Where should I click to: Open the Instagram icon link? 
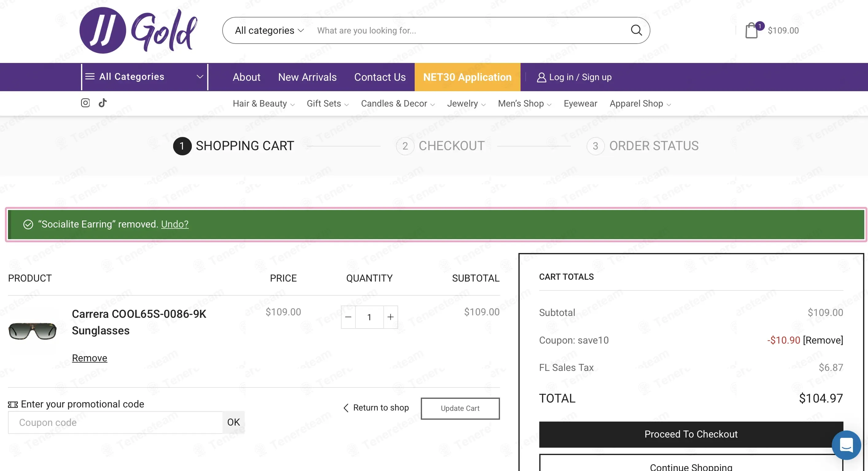point(85,103)
